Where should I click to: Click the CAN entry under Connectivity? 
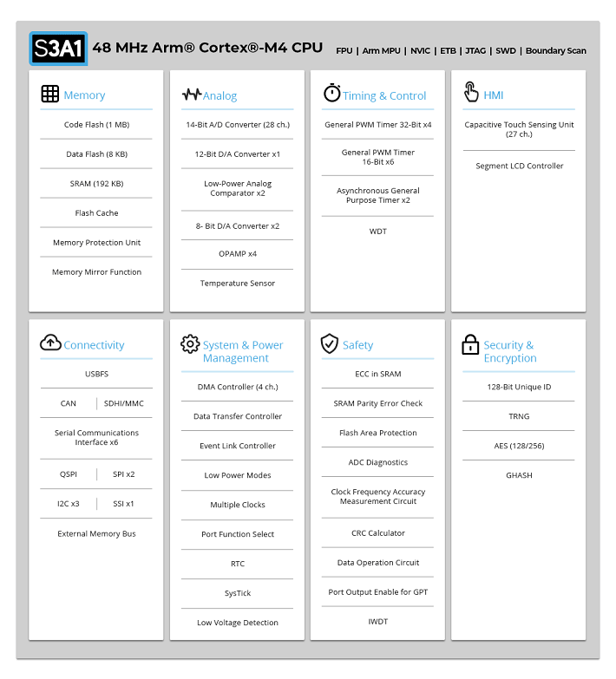click(x=68, y=403)
